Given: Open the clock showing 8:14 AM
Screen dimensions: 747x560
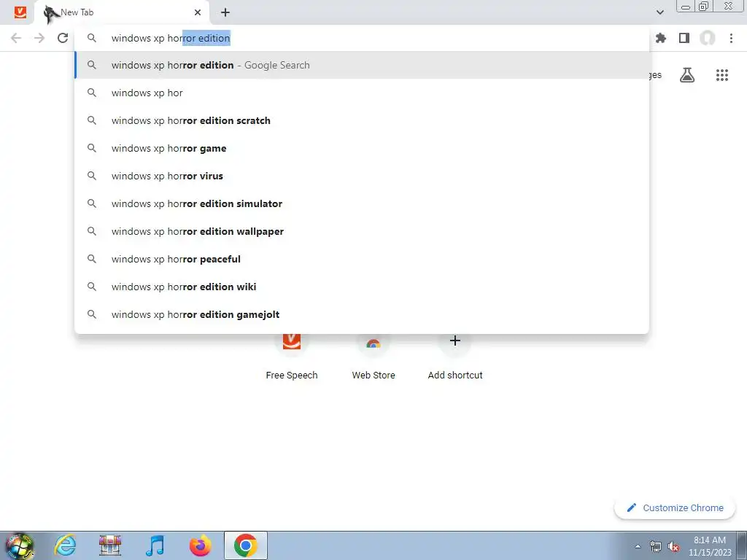Looking at the screenshot, I should (x=710, y=546).
